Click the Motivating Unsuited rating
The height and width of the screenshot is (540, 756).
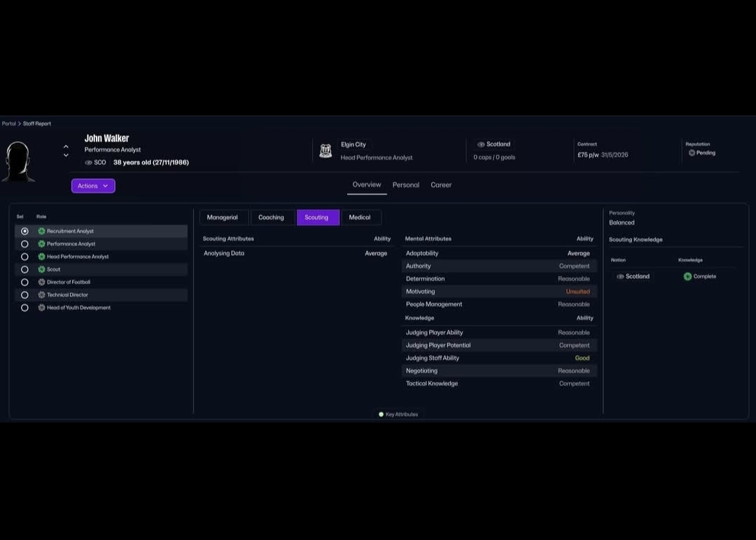tap(577, 292)
